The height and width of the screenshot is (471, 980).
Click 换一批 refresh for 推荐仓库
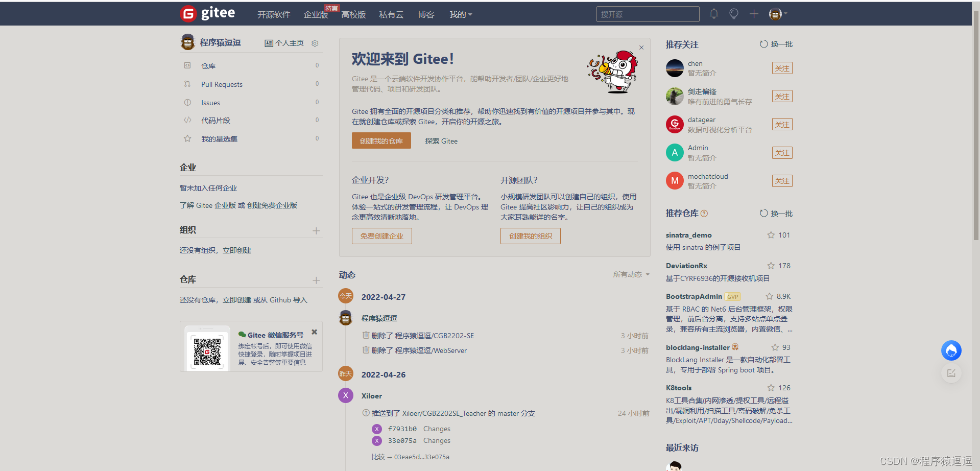776,214
